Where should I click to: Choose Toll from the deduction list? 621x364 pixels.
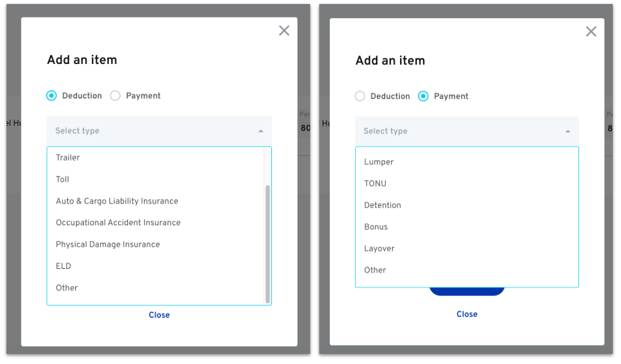(x=62, y=179)
